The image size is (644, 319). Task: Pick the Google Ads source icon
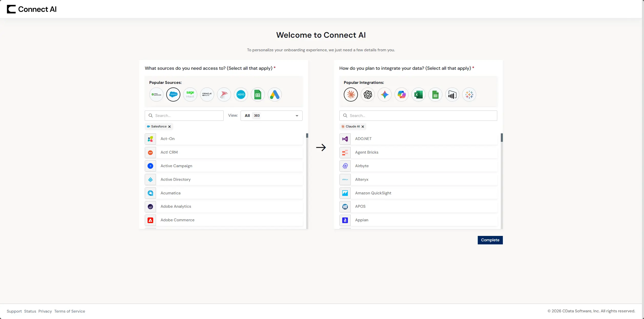[x=275, y=95]
